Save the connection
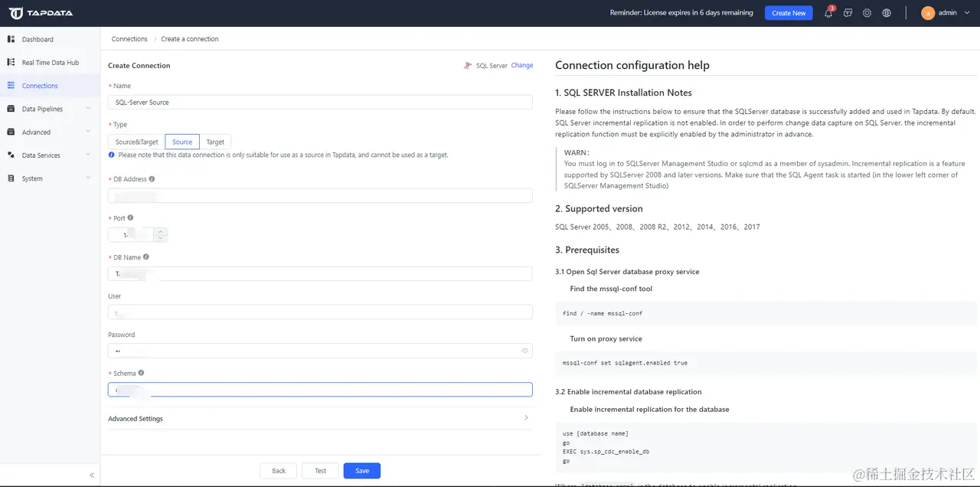 click(362, 471)
